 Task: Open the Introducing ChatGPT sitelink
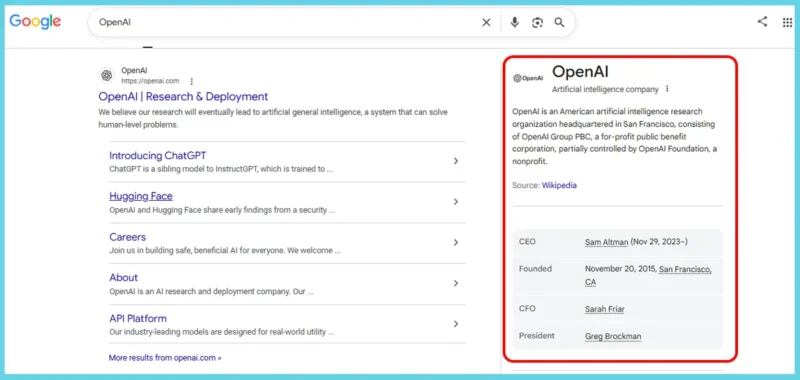pos(158,156)
